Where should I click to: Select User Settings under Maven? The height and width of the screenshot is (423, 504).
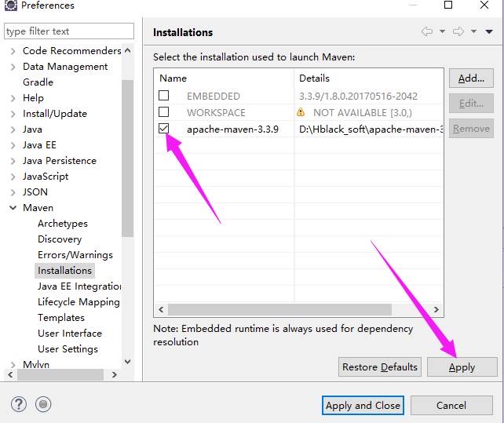(68, 349)
